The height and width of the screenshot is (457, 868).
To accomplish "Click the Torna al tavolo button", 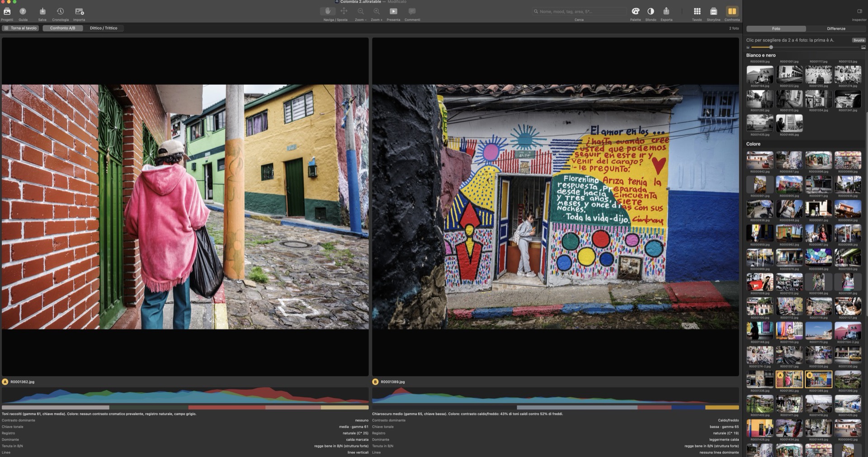I will 21,28.
